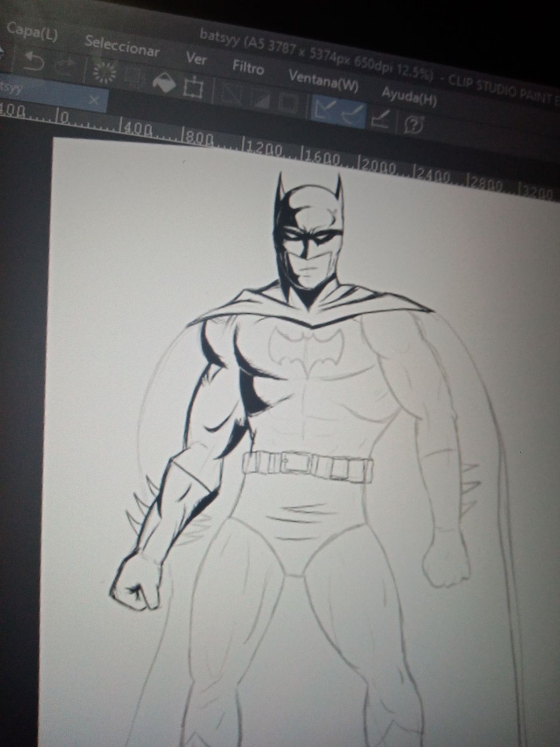This screenshot has width=560, height=747.
Task: Open the Ayuda(H) menu
Action: (409, 96)
